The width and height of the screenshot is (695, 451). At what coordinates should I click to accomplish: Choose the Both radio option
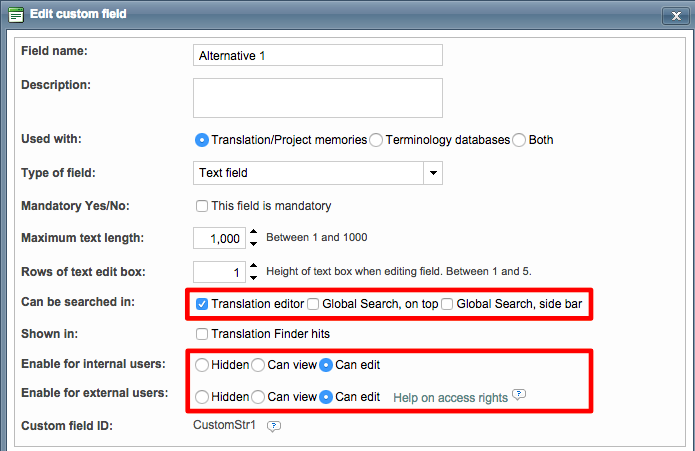pyautogui.click(x=519, y=140)
